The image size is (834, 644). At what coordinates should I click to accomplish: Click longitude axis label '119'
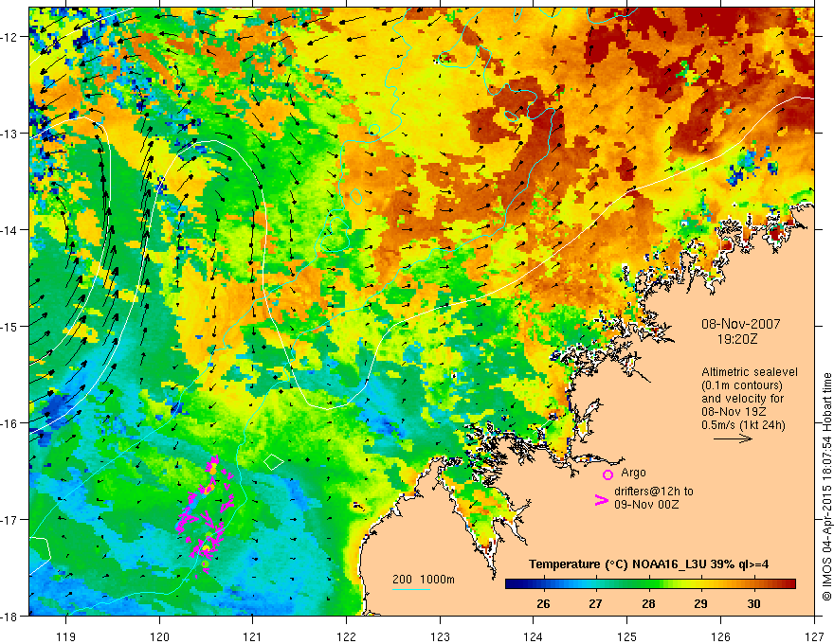(66, 636)
